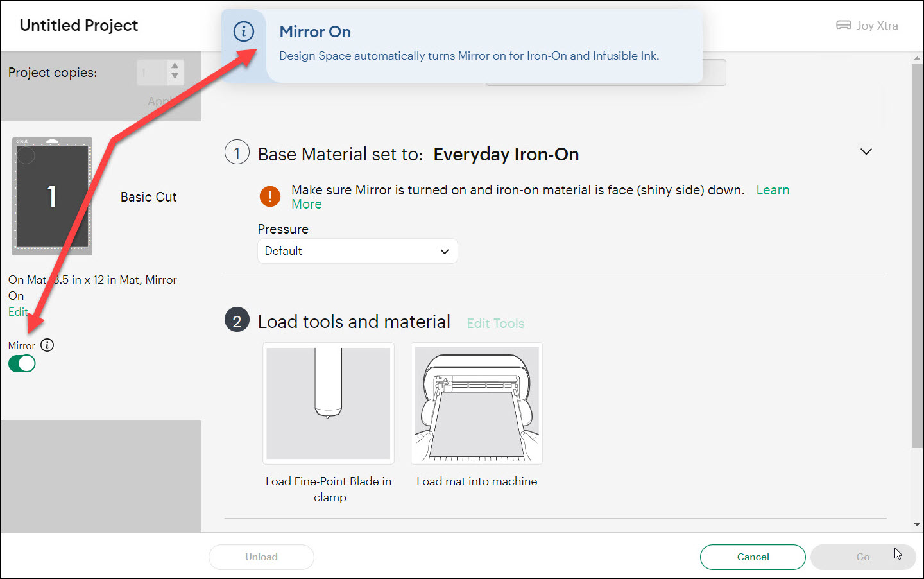Click the Mirror info icon
This screenshot has height=579, width=924.
click(x=47, y=345)
